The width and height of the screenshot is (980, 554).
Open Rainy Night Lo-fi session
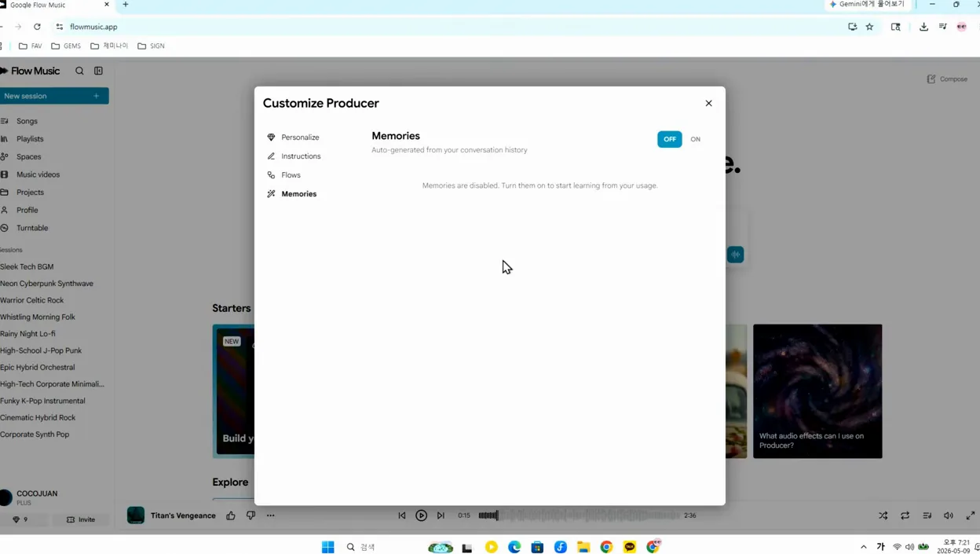point(27,334)
